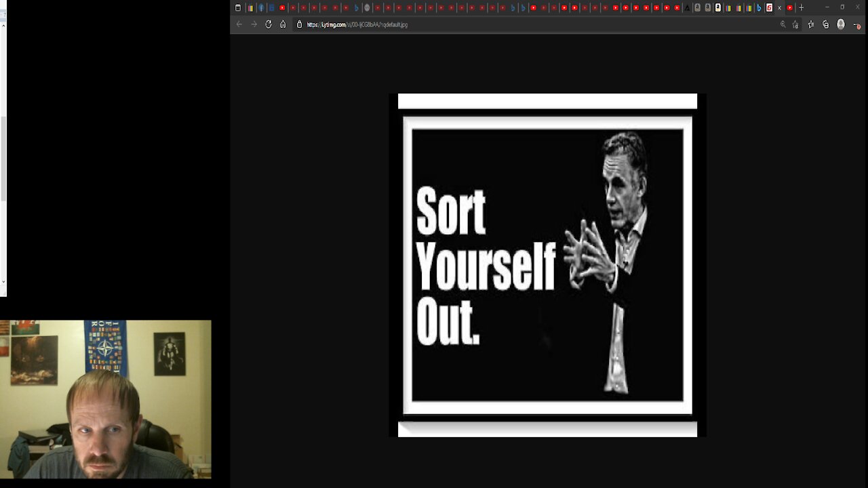Open the tab actions menu icon
Screen dimensions: 868x488
tap(238, 8)
